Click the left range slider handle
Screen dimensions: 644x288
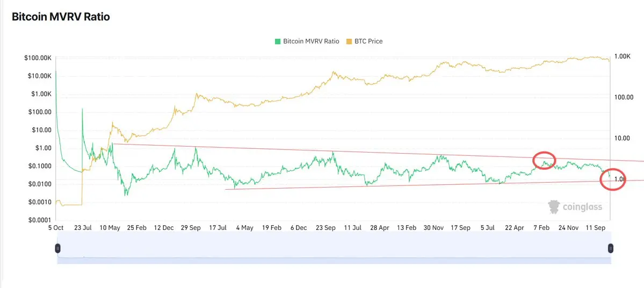57,248
